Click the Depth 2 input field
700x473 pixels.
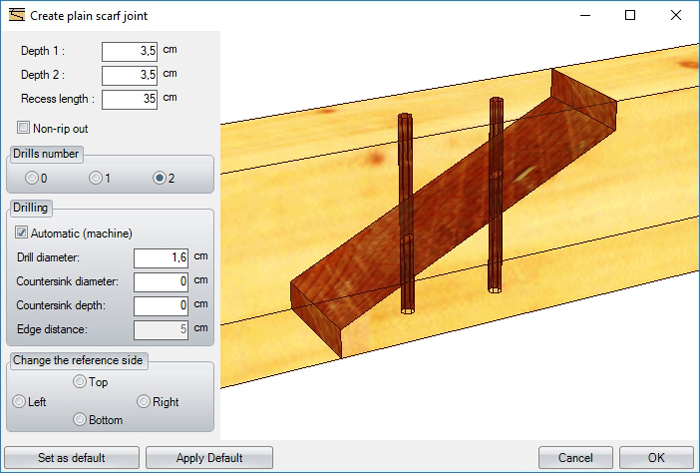point(129,76)
